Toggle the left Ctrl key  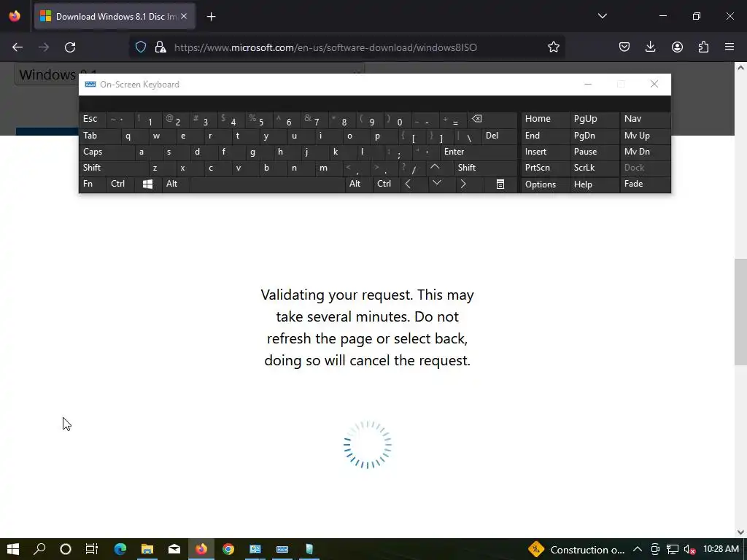pyautogui.click(x=120, y=184)
